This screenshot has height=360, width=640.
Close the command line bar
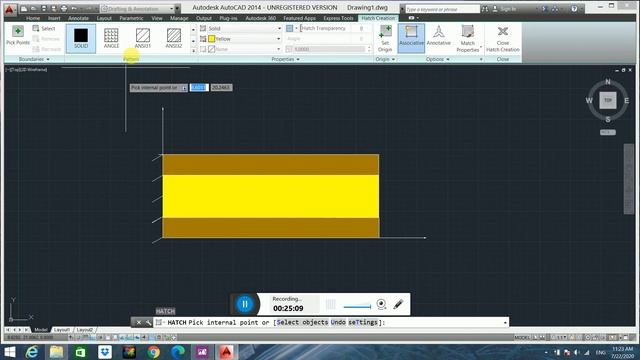coord(139,322)
